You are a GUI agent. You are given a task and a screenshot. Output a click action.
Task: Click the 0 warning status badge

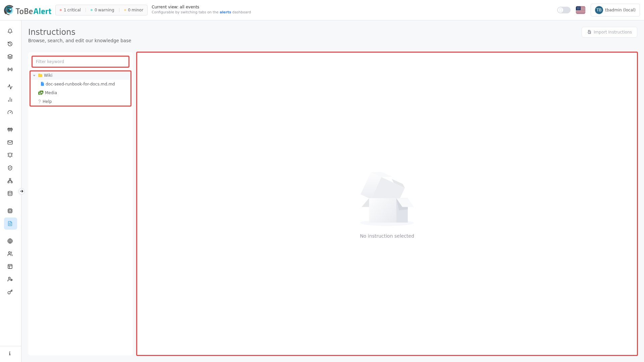pyautogui.click(x=102, y=10)
